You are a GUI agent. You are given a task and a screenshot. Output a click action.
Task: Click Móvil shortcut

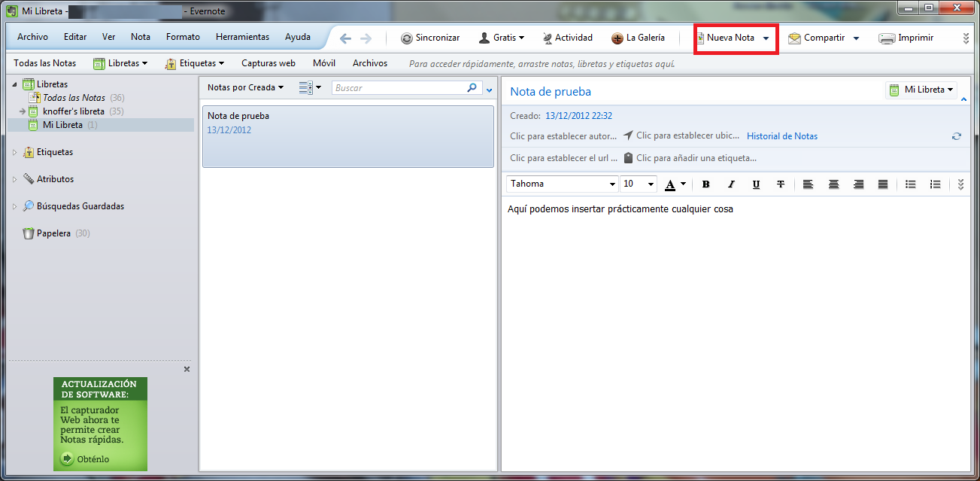point(324,63)
